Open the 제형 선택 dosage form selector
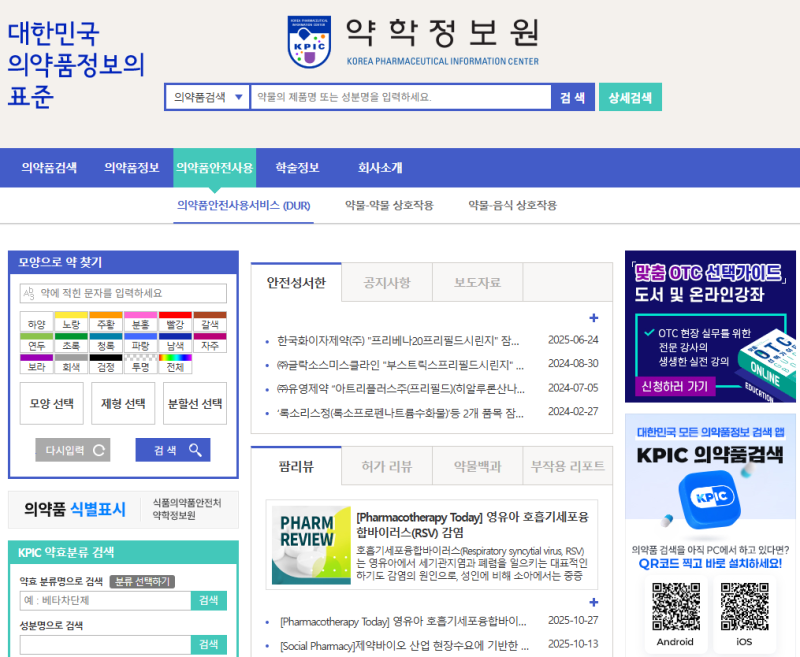The height and width of the screenshot is (657, 800). tap(123, 403)
